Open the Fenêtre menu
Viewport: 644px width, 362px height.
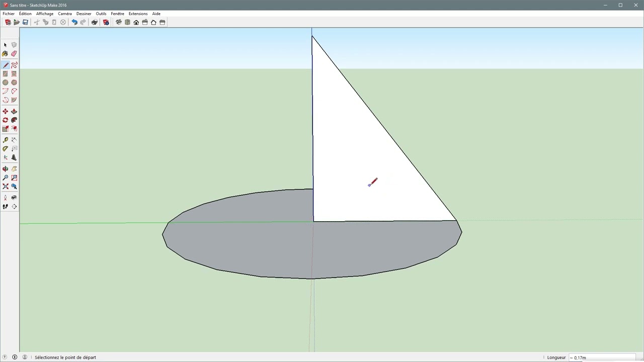[117, 14]
